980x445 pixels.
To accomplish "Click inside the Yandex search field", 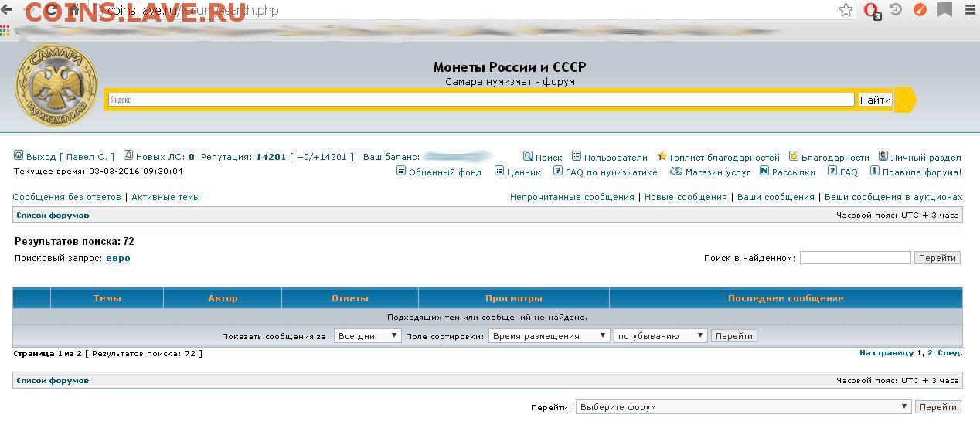I will 481,100.
